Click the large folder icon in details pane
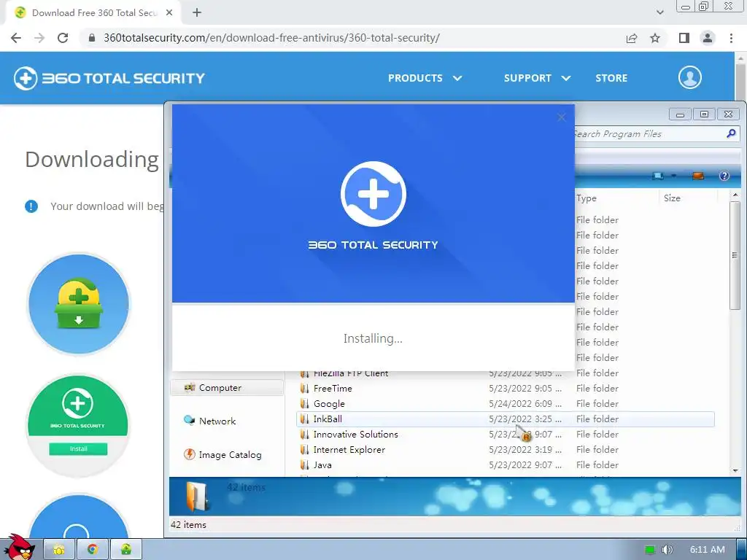Image resolution: width=747 pixels, height=560 pixels. tap(197, 497)
